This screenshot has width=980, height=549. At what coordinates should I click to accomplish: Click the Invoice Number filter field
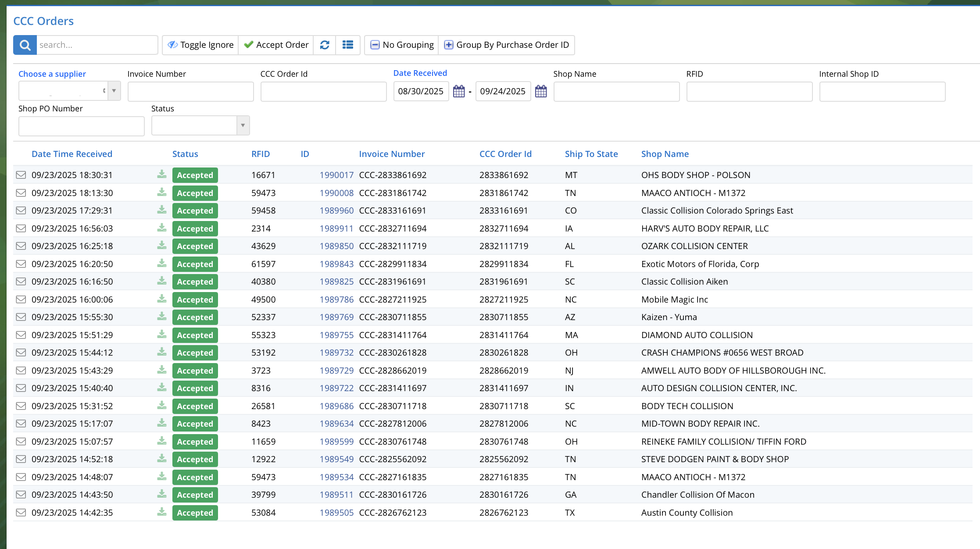tap(190, 92)
